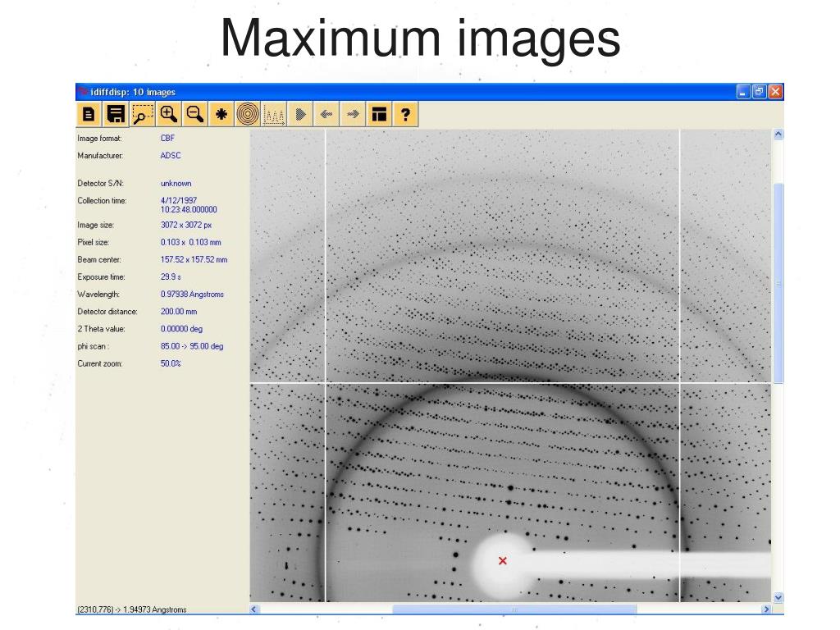Click the intensity profile plot icon

pos(274,114)
